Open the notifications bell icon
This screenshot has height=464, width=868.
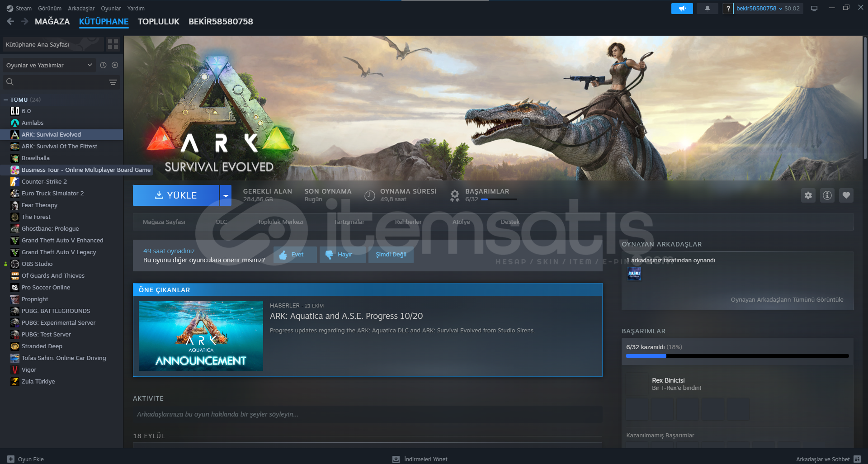708,8
